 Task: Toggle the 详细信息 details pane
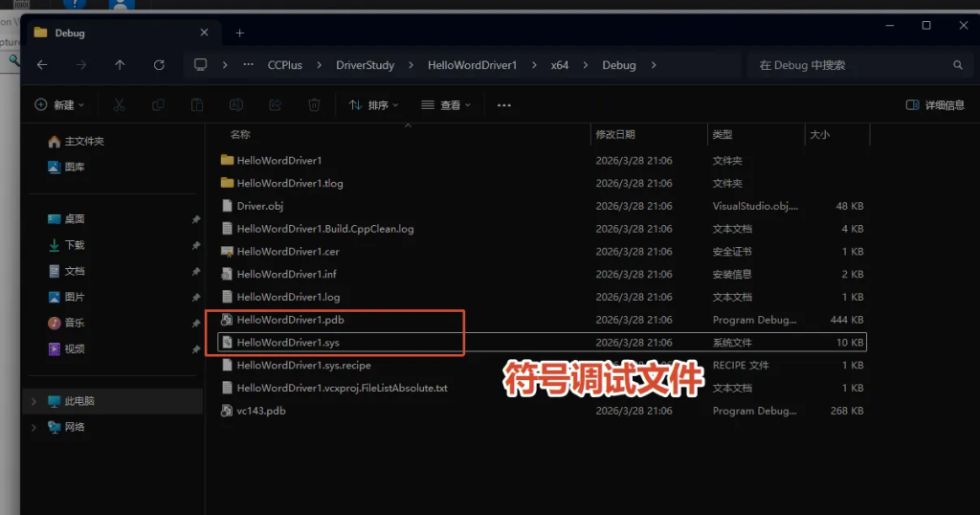pyautogui.click(x=935, y=105)
